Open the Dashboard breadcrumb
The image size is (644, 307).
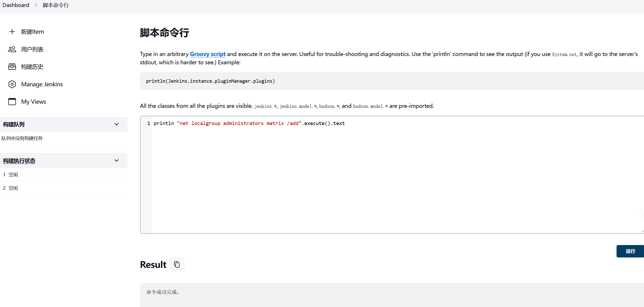(x=16, y=5)
